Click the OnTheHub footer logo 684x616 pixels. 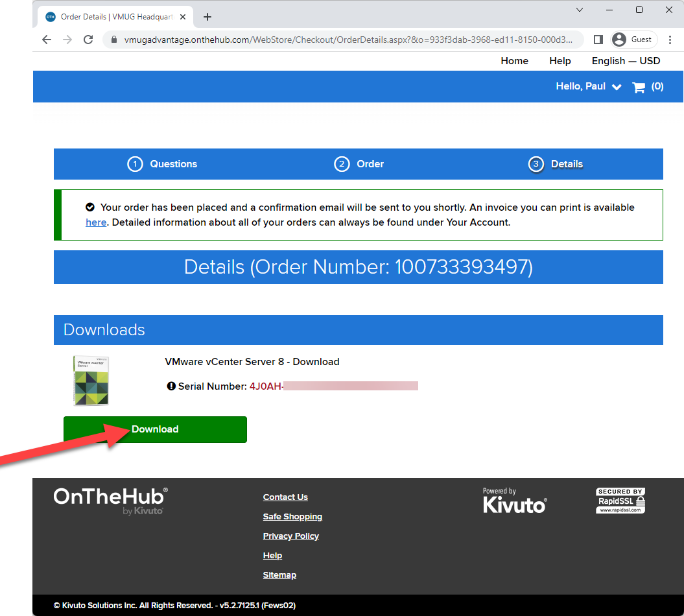pos(110,501)
